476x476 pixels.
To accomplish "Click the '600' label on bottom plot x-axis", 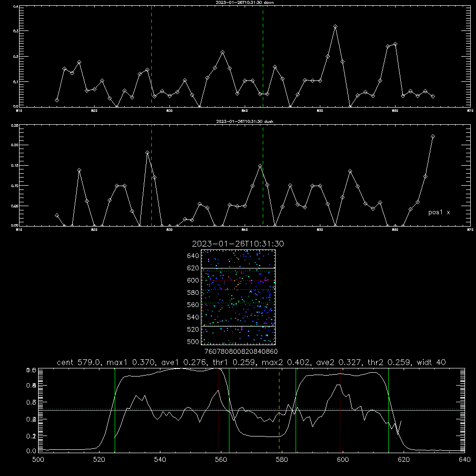I will pos(343,460).
